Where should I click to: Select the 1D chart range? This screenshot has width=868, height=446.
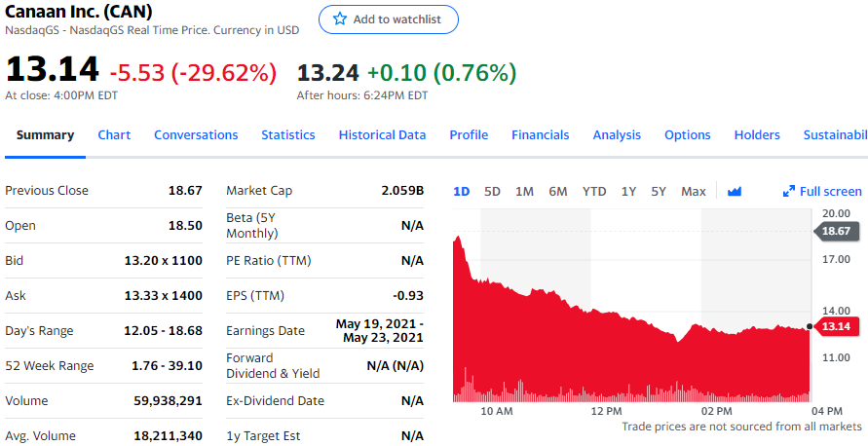(x=462, y=191)
